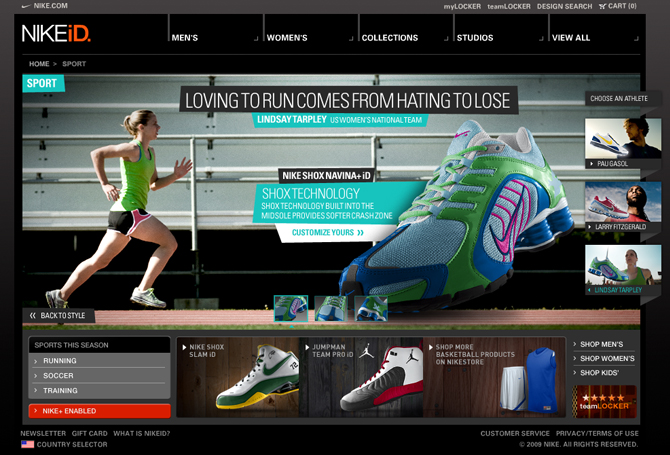This screenshot has height=455, width=670.
Task: Open WHAT IS NIKEID? footer link
Action: tap(141, 433)
